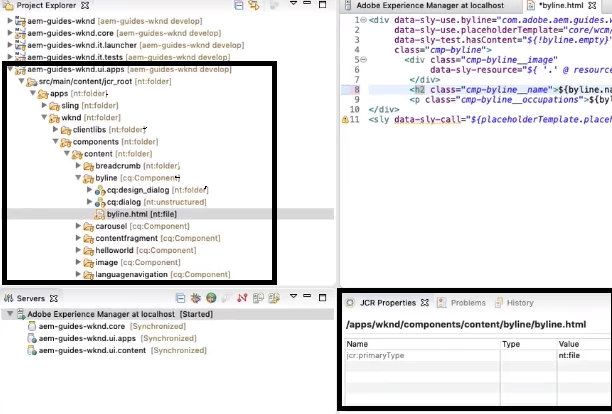Viewport: 612px width, 414px height.
Task: Select aem-guides-wknd.ui.content [Synchronized] module
Action: click(122, 350)
